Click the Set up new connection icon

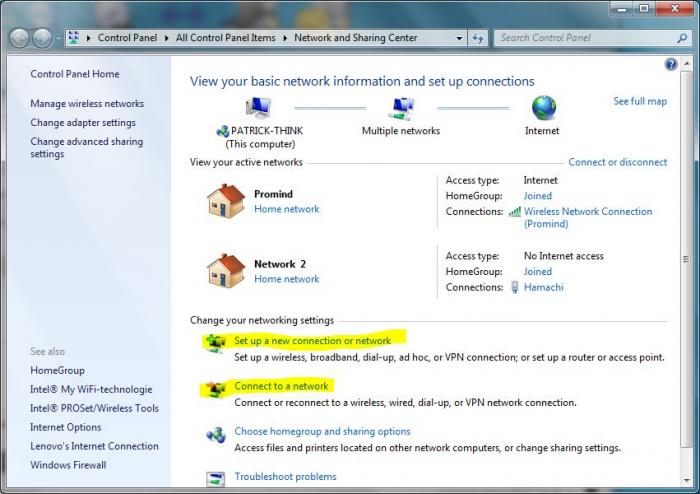(x=215, y=343)
